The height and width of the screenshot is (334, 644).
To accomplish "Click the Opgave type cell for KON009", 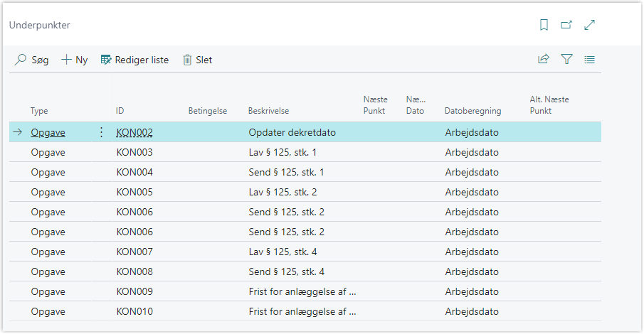I will coord(48,291).
